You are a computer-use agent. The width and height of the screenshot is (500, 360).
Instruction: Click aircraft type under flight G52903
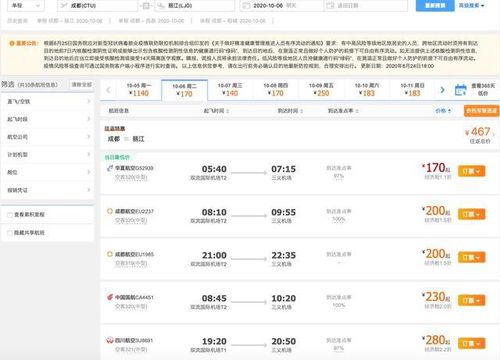(131, 177)
